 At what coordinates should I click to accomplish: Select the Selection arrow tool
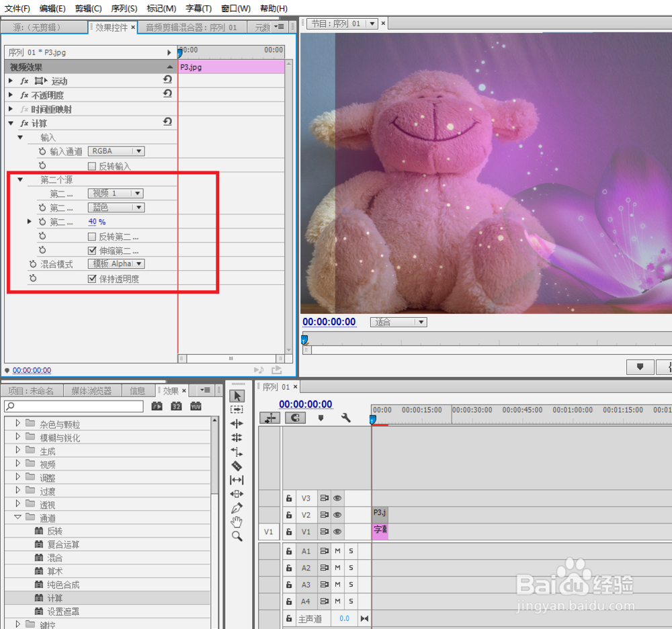[237, 396]
